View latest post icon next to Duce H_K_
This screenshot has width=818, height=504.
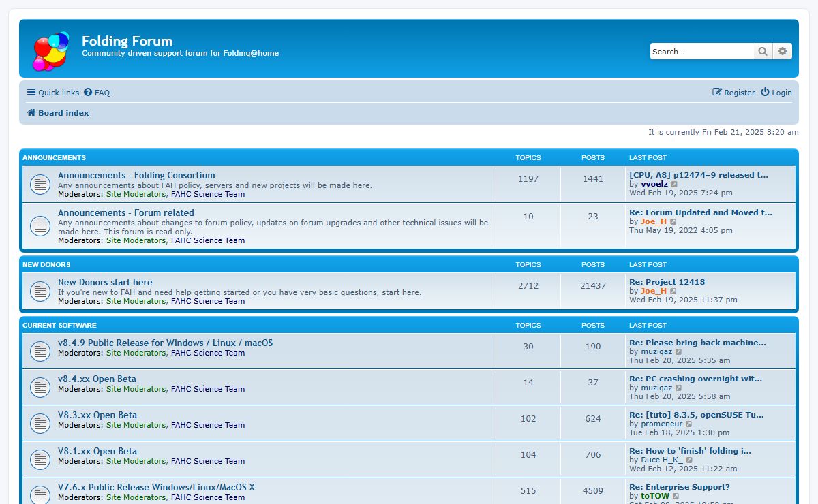pos(690,460)
